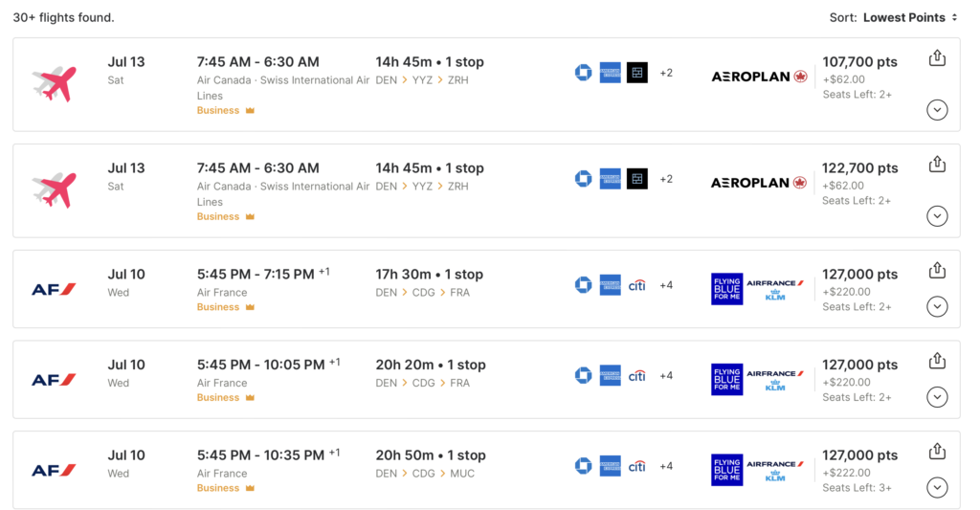Click the Citi icon on the 20h 20m flight
The image size is (980, 510).
pos(636,375)
